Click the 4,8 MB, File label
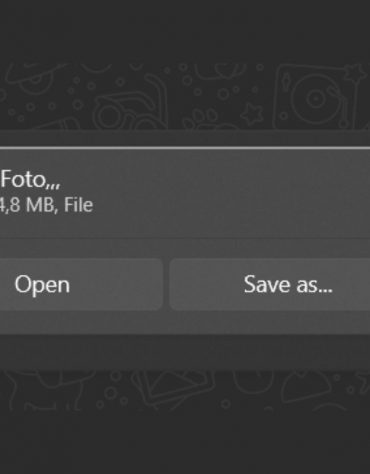The width and height of the screenshot is (370, 474). pyautogui.click(x=46, y=205)
